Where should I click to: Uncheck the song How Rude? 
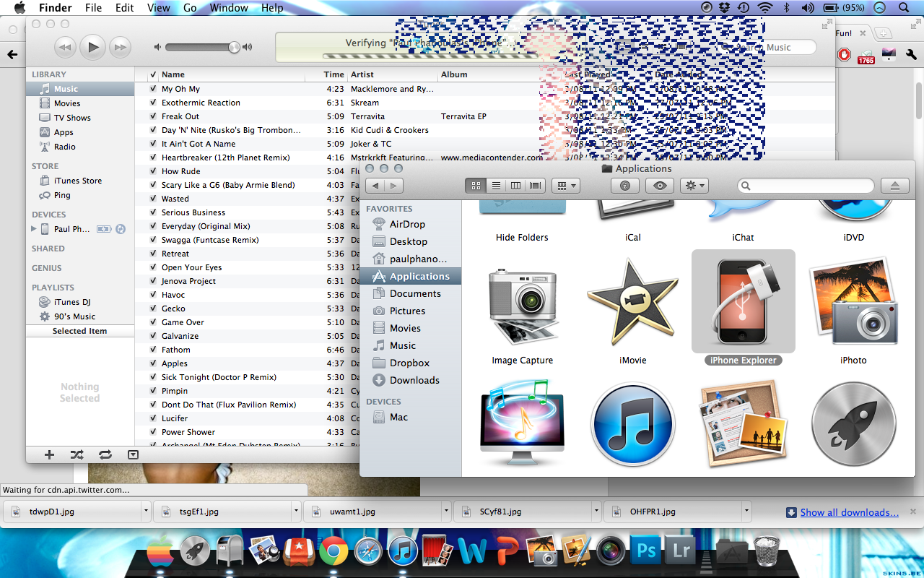click(153, 171)
